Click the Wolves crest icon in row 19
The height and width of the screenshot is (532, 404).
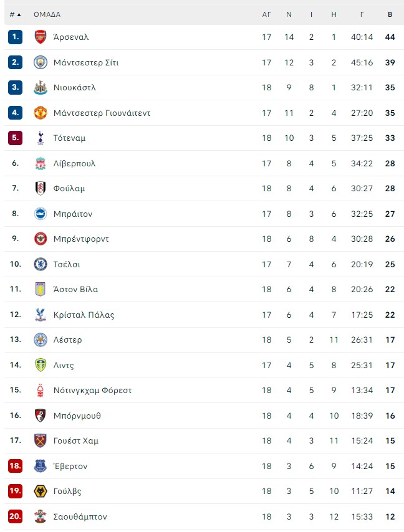pos(41,491)
